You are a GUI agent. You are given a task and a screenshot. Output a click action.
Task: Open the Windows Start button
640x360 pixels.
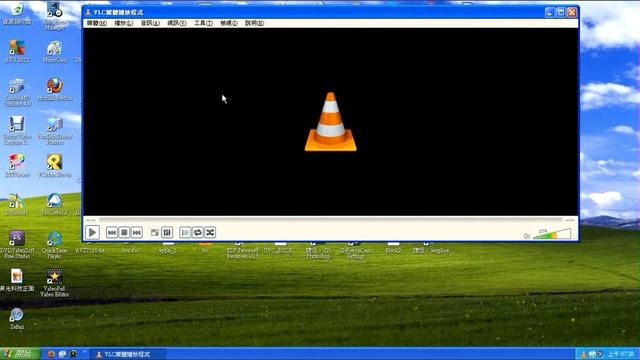point(20,354)
